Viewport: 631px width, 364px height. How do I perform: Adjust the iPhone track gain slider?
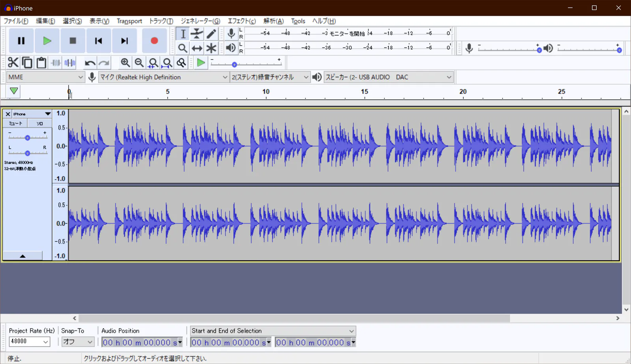pos(28,137)
